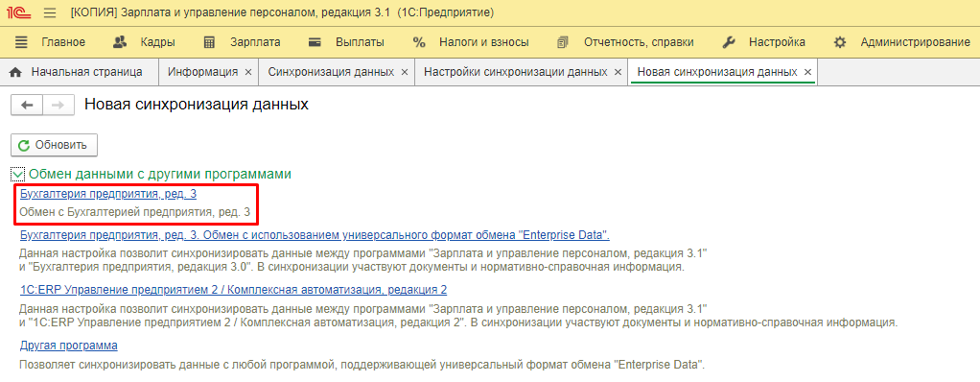The height and width of the screenshot is (382, 980).
Task: Close the Настройки синхронизации данных tab
Action: coord(618,73)
